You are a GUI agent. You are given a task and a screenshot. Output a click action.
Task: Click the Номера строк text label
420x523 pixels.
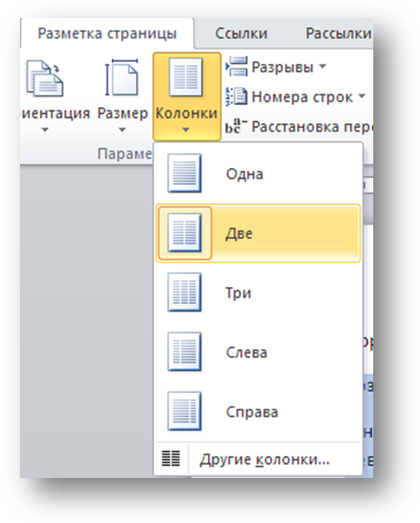tap(302, 97)
